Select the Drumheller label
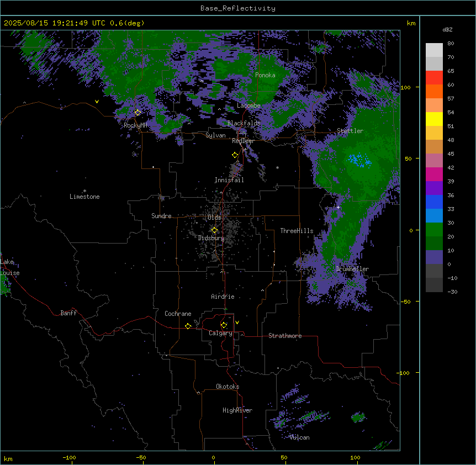 click(352, 269)
